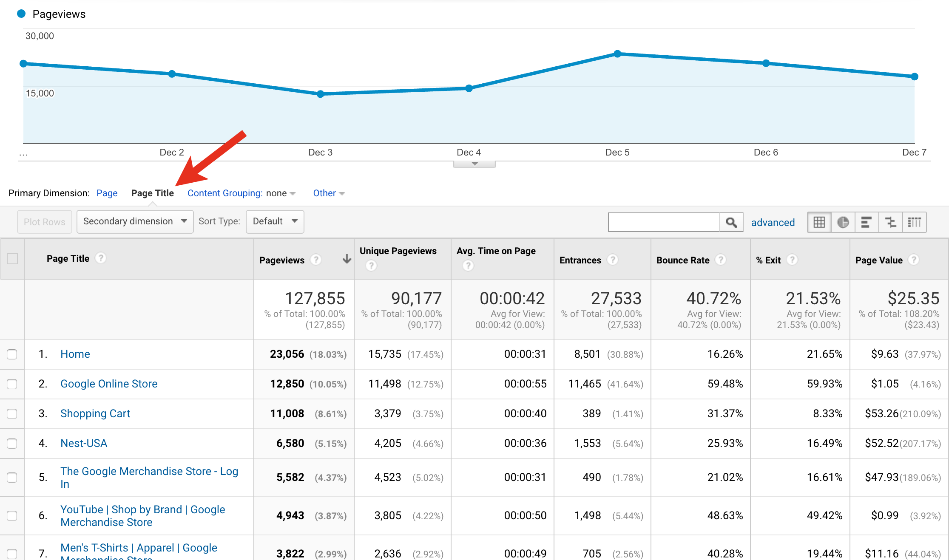The height and width of the screenshot is (560, 949).
Task: Open the Bounce Rate help tooltip
Action: coord(721,260)
